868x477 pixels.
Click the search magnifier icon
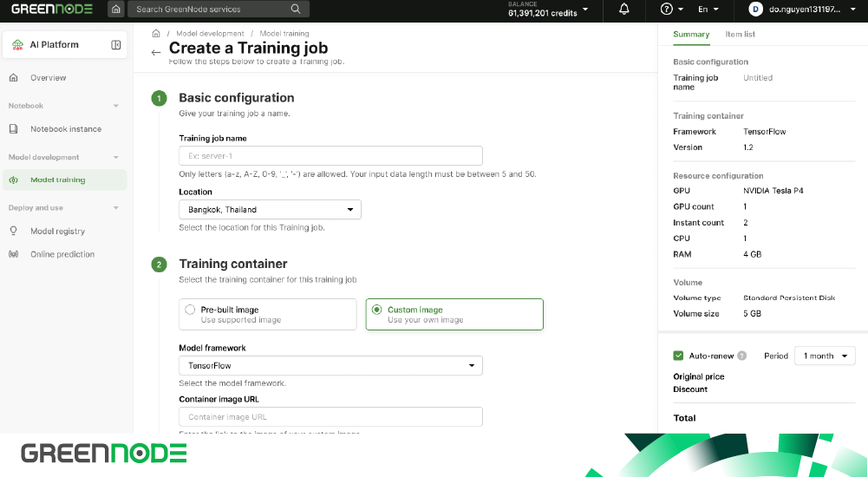(296, 9)
